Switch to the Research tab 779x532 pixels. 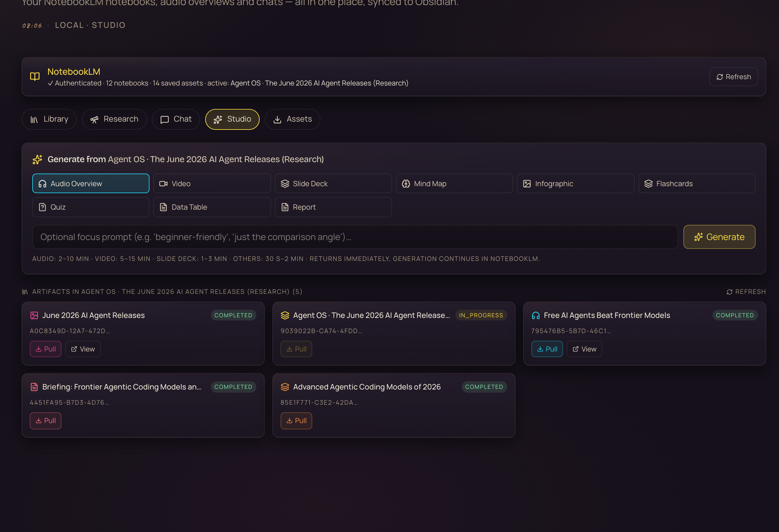click(114, 119)
